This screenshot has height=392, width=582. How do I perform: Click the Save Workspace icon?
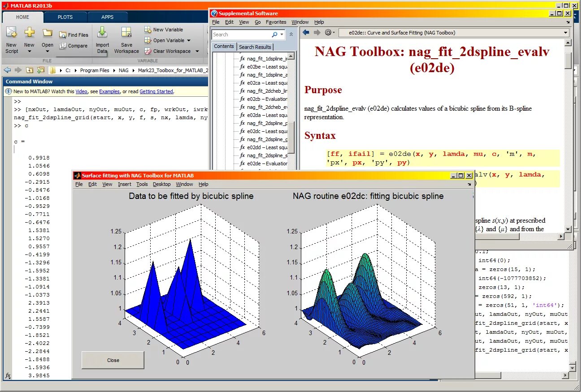tap(126, 32)
